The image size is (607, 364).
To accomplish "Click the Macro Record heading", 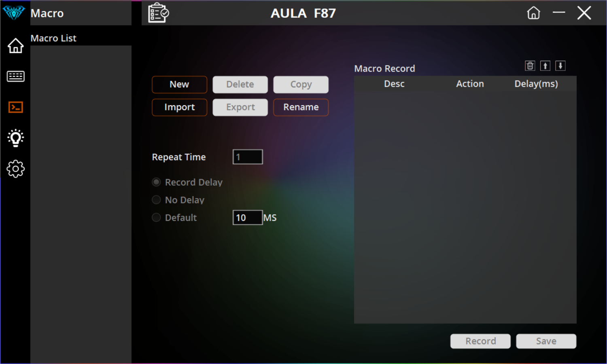I will point(384,68).
